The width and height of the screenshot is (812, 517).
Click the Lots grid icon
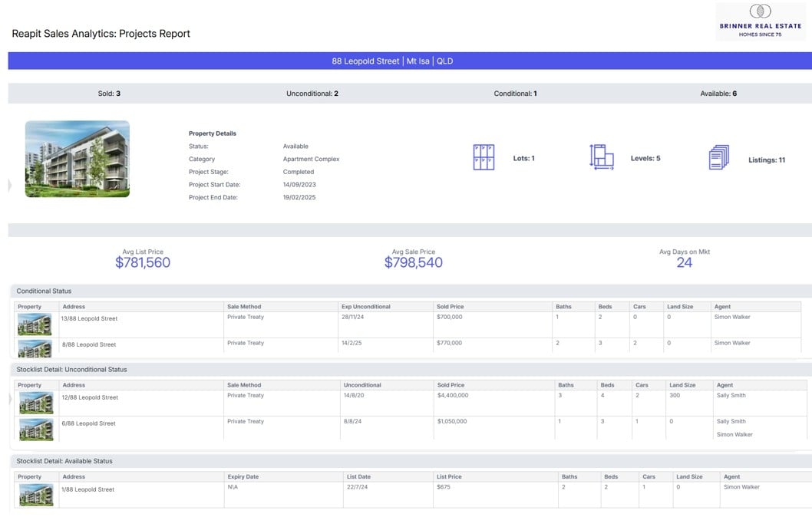point(484,157)
